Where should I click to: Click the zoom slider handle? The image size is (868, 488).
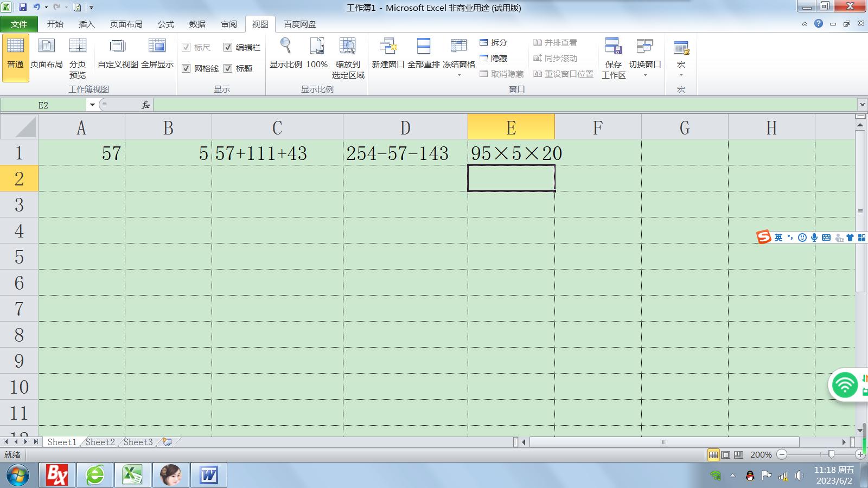point(831,454)
